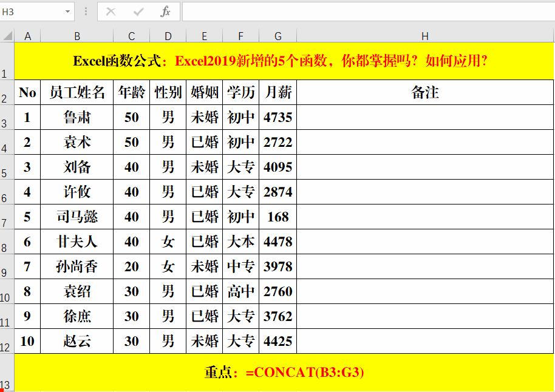
Task: Click the 高中 education cell
Action: click(240, 291)
